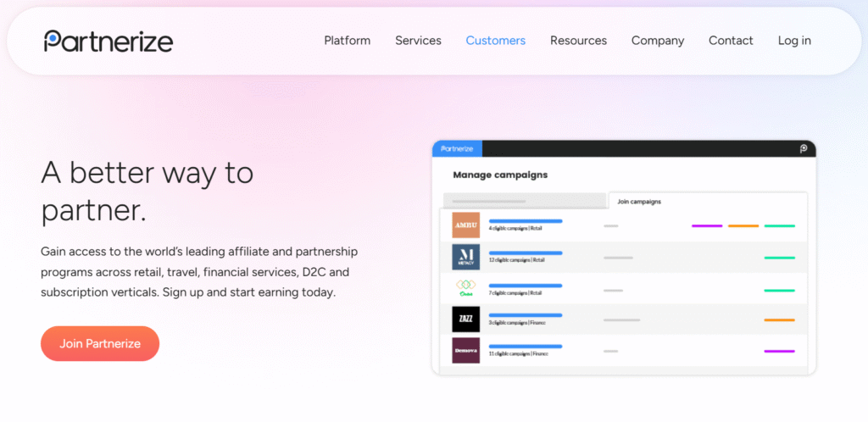Click the orange status bar in ZAZZ row

(779, 320)
